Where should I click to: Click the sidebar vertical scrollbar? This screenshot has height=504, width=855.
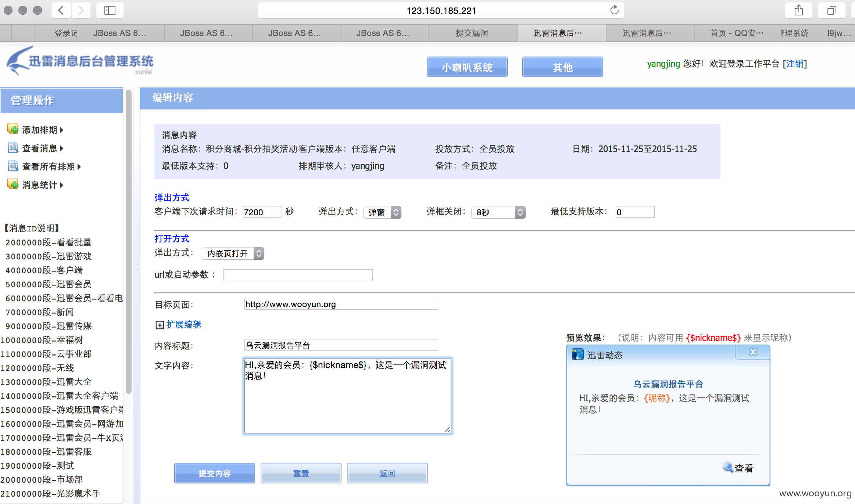click(x=128, y=242)
